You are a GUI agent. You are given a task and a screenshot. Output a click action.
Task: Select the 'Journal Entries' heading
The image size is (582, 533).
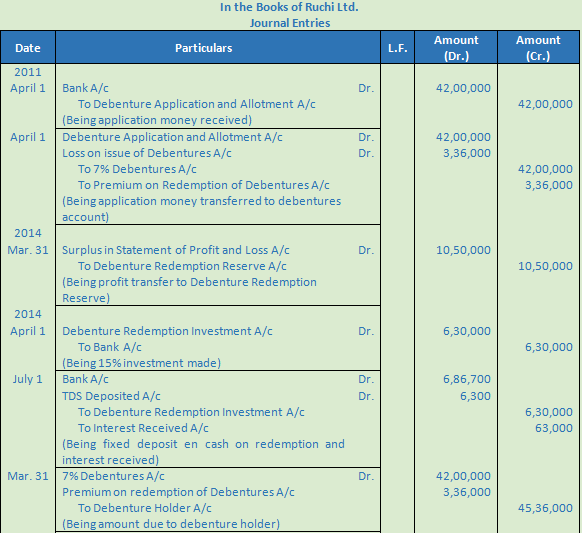pyautogui.click(x=290, y=23)
